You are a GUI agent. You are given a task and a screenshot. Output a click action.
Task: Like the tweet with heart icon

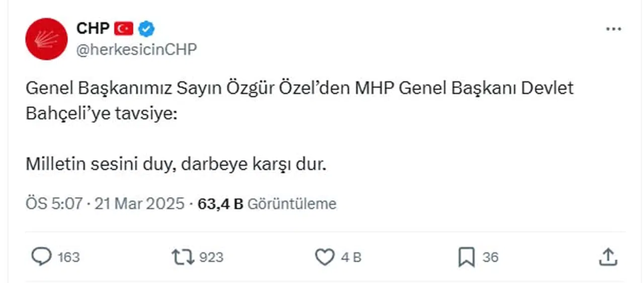(325, 257)
